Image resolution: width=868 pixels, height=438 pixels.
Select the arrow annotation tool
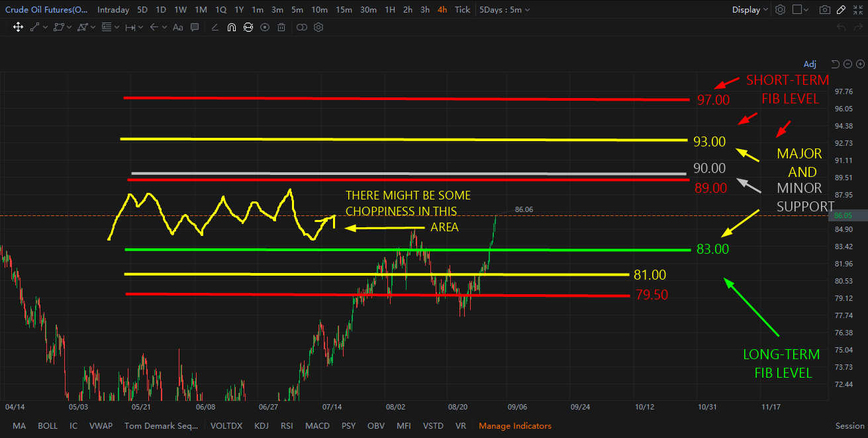tap(154, 27)
